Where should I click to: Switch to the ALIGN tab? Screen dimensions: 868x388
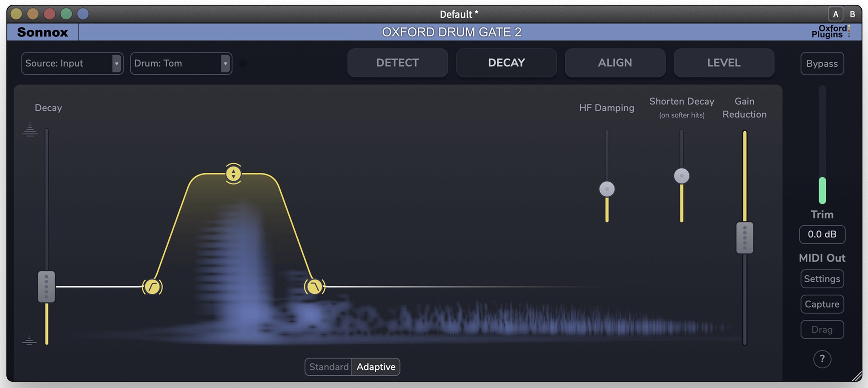click(x=615, y=63)
